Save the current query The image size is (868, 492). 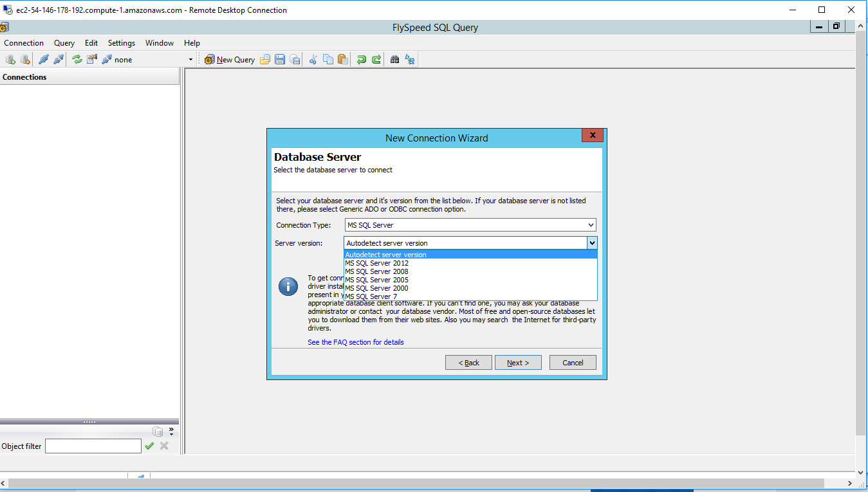tap(279, 59)
